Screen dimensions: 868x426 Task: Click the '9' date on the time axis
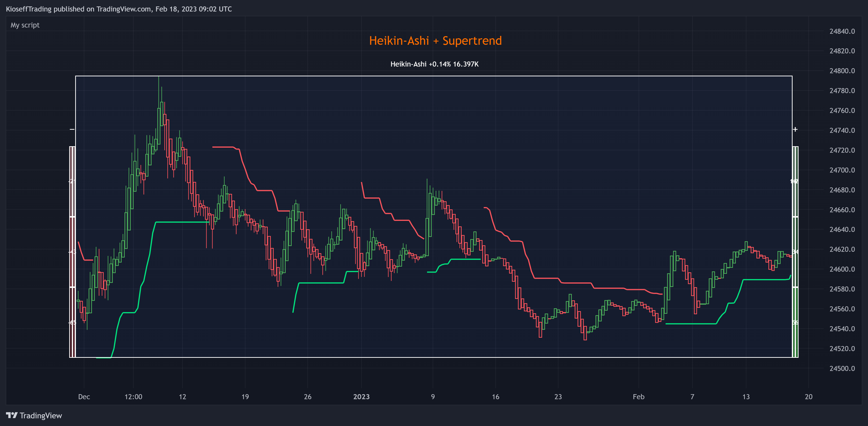(x=433, y=397)
